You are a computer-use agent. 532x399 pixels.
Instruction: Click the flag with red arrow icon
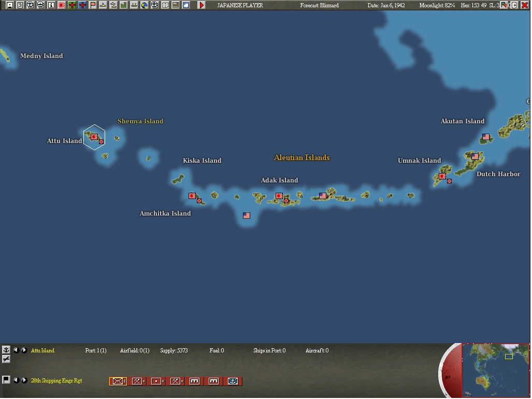504,5
